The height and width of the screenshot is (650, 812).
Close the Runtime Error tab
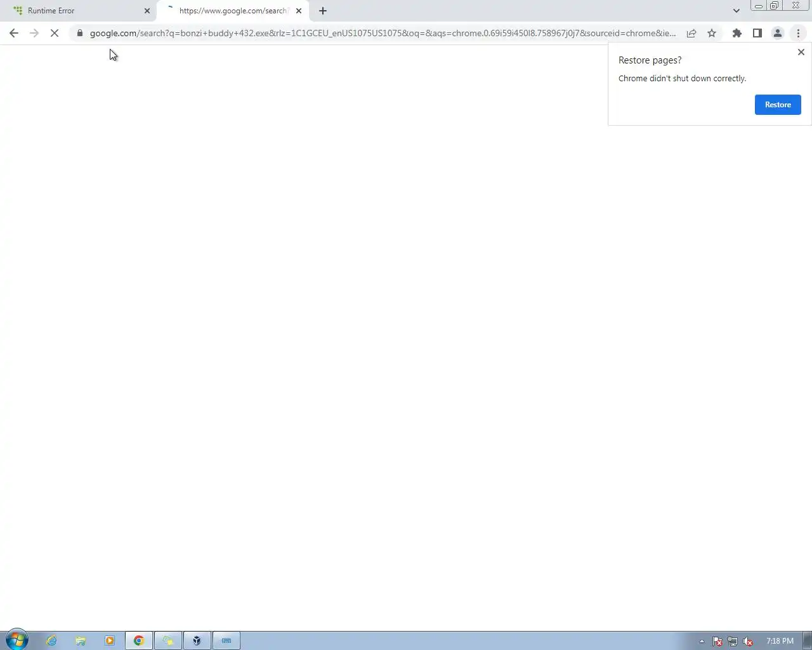(147, 11)
